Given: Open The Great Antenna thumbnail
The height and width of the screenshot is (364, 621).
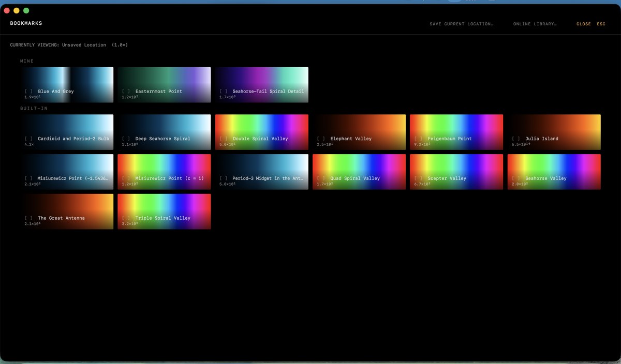Looking at the screenshot, I should pos(68,211).
